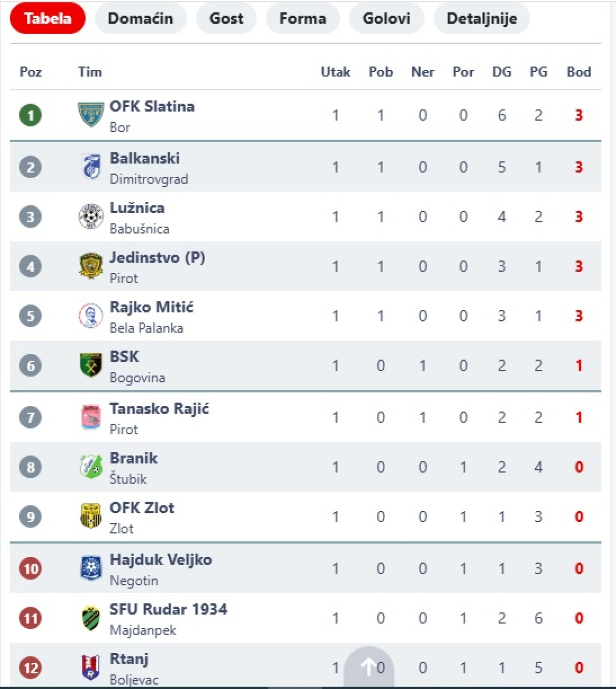Select the active Tabela tab
The height and width of the screenshot is (689, 616).
pos(48,18)
